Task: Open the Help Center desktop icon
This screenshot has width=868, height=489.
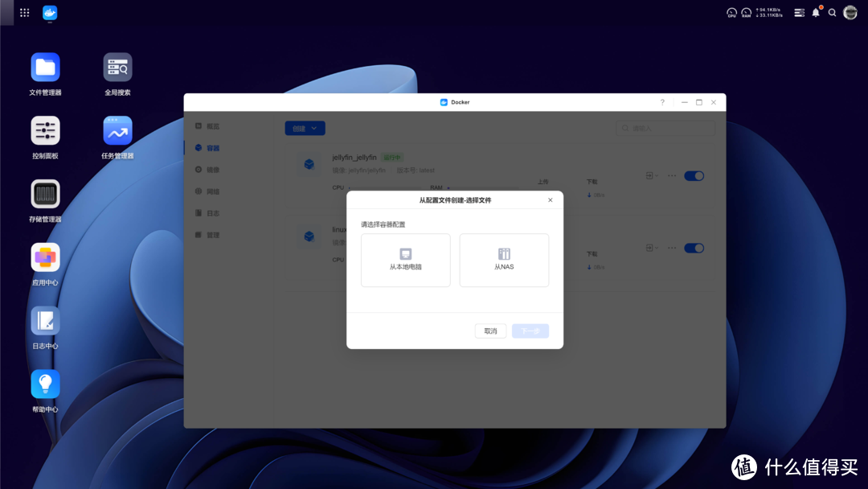Action: [x=45, y=384]
